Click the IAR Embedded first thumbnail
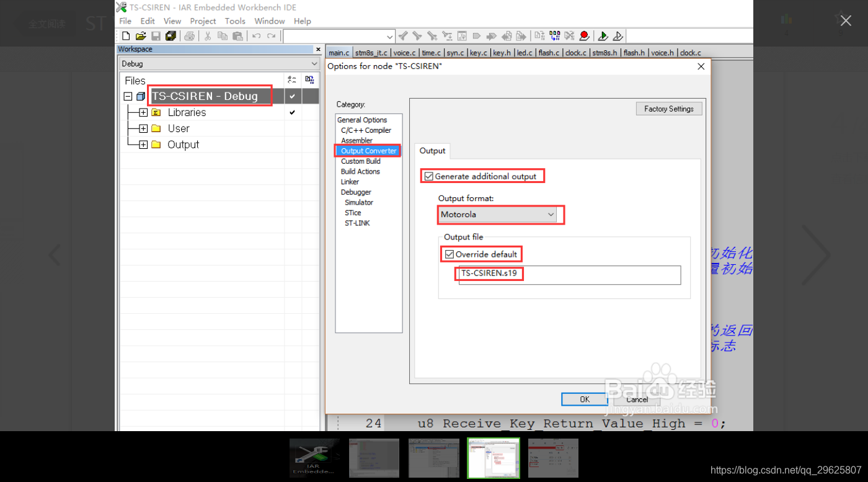This screenshot has height=482, width=868. click(314, 458)
